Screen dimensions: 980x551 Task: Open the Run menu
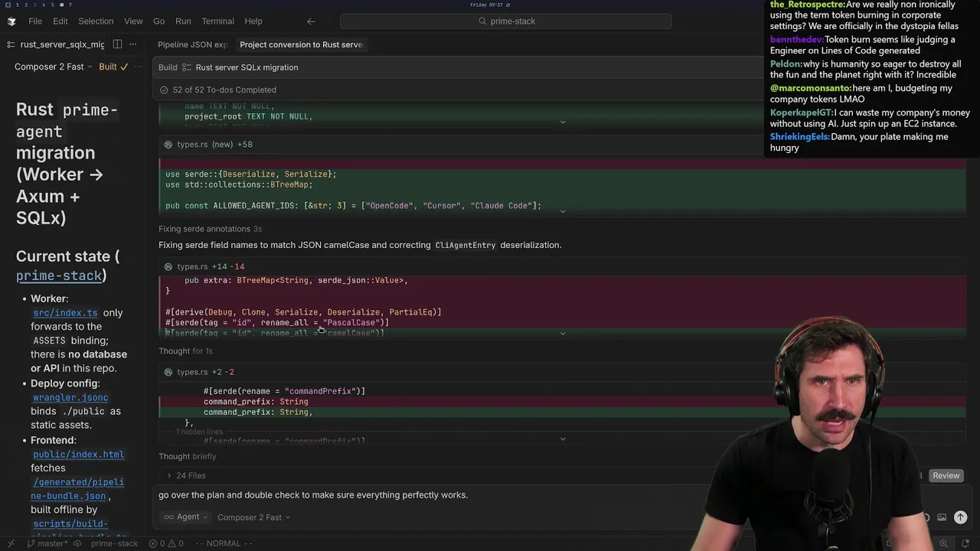pos(183,21)
